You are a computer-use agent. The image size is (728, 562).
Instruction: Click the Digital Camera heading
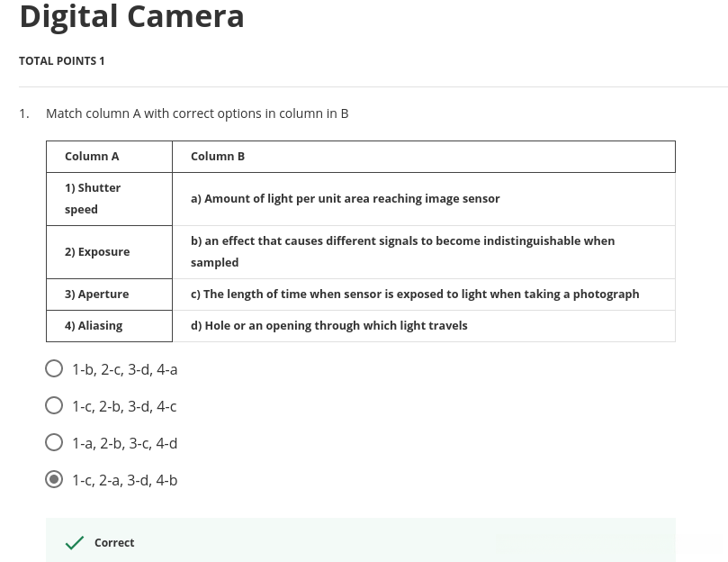[x=131, y=16]
